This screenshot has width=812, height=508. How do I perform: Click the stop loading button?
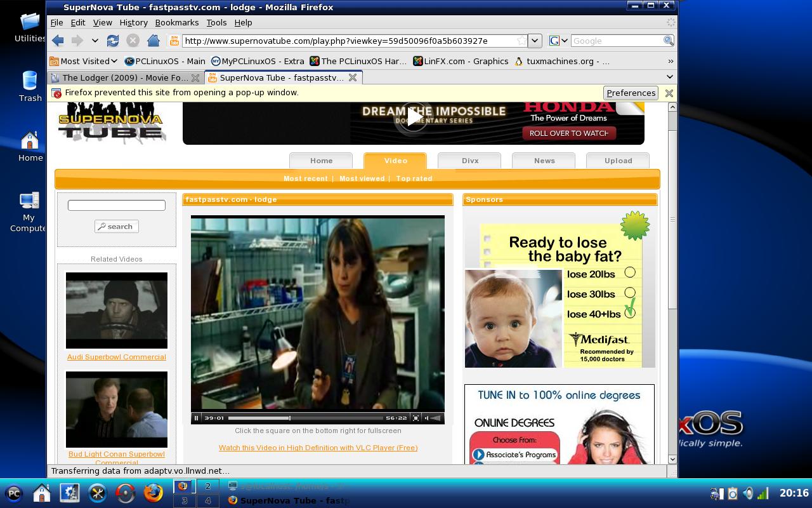(133, 41)
